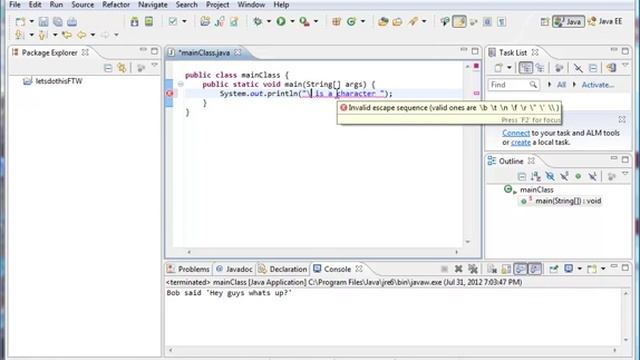
Task: Click Sort icon in Outline toolbar
Action: click(x=536, y=176)
